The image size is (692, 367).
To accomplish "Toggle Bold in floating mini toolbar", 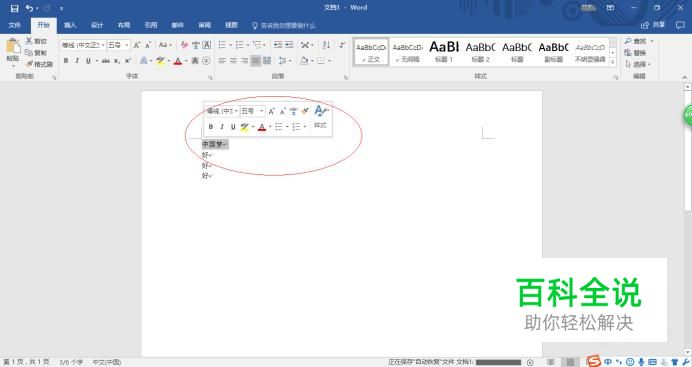I will pos(211,127).
